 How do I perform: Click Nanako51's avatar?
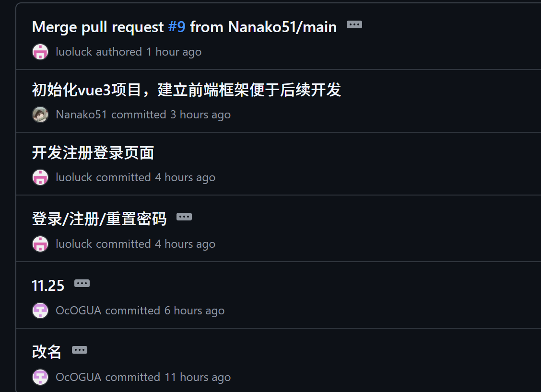click(x=40, y=115)
